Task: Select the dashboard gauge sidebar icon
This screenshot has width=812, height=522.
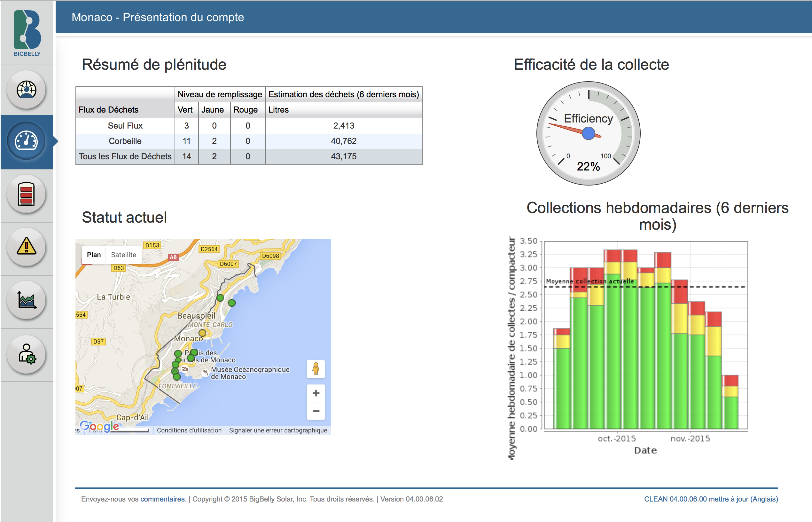Action: coord(27,141)
